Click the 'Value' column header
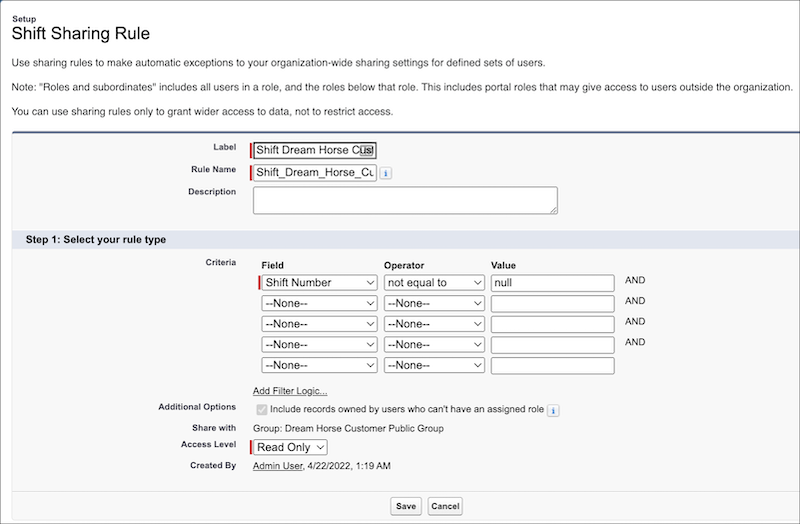Image resolution: width=800 pixels, height=524 pixels. click(503, 265)
